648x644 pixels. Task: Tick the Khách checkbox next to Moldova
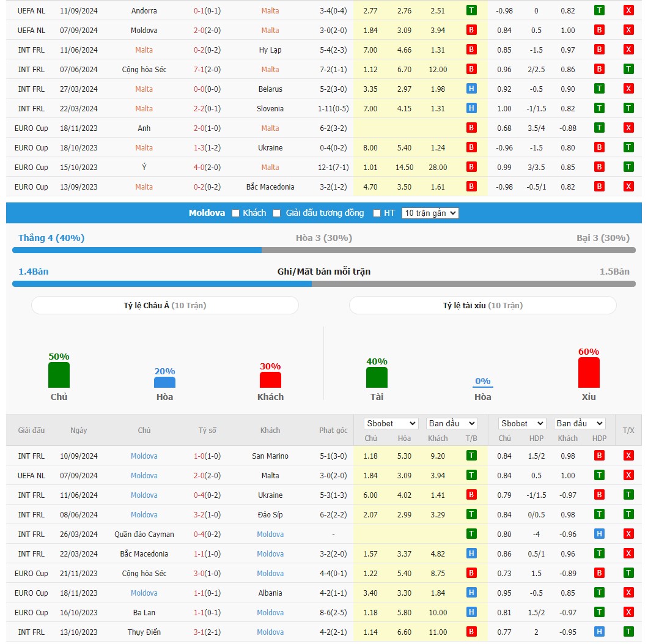pos(235,213)
